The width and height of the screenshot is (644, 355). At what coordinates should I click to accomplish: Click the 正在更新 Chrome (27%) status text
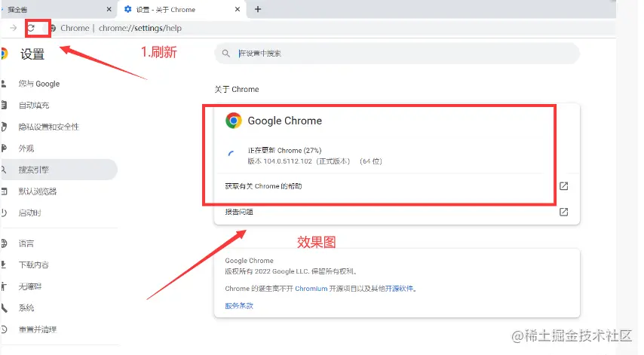pyautogui.click(x=284, y=150)
